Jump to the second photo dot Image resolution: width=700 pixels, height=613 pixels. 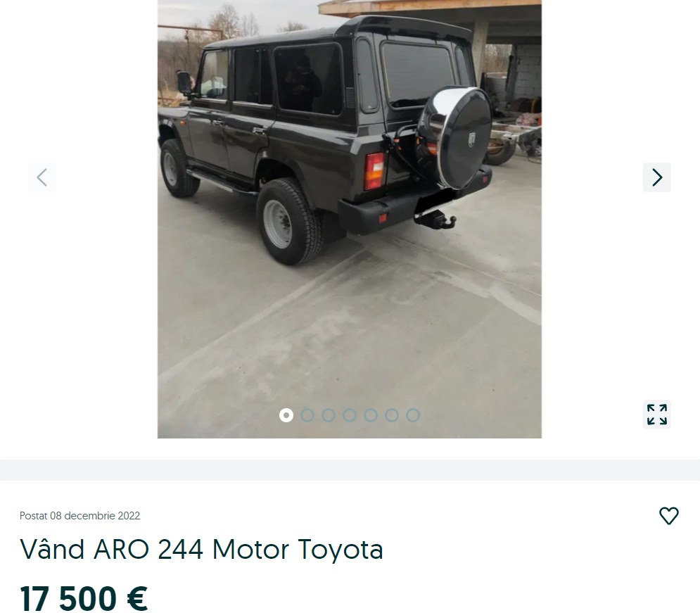[307, 415]
